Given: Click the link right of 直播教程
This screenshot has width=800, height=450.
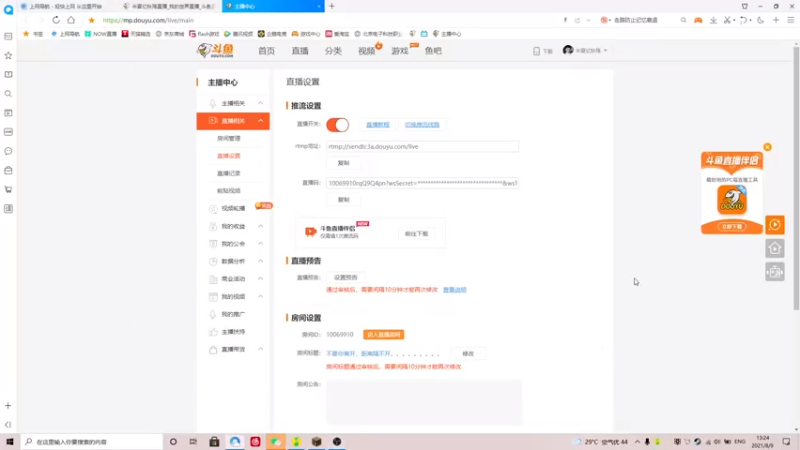Looking at the screenshot, I should coord(422,124).
